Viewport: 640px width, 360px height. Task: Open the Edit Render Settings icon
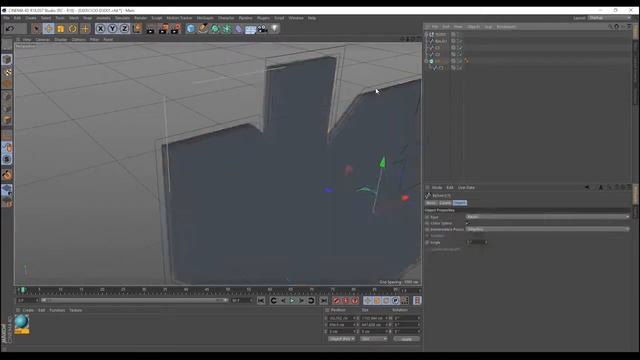pyautogui.click(x=176, y=29)
